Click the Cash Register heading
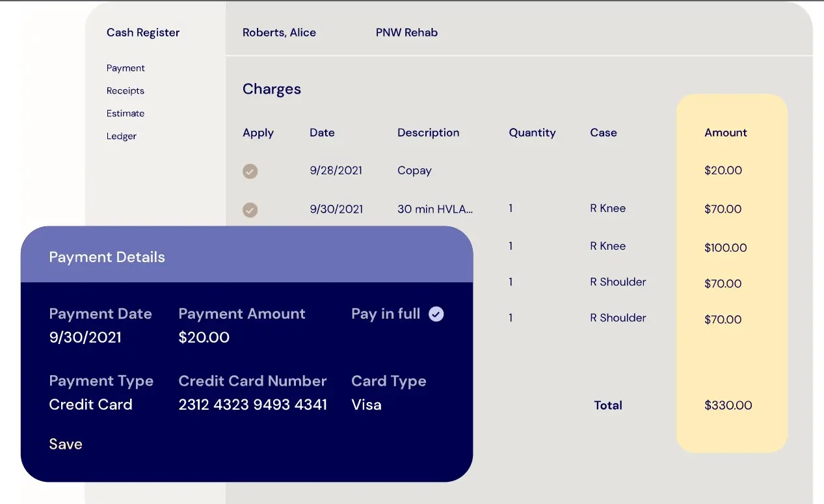 point(143,33)
